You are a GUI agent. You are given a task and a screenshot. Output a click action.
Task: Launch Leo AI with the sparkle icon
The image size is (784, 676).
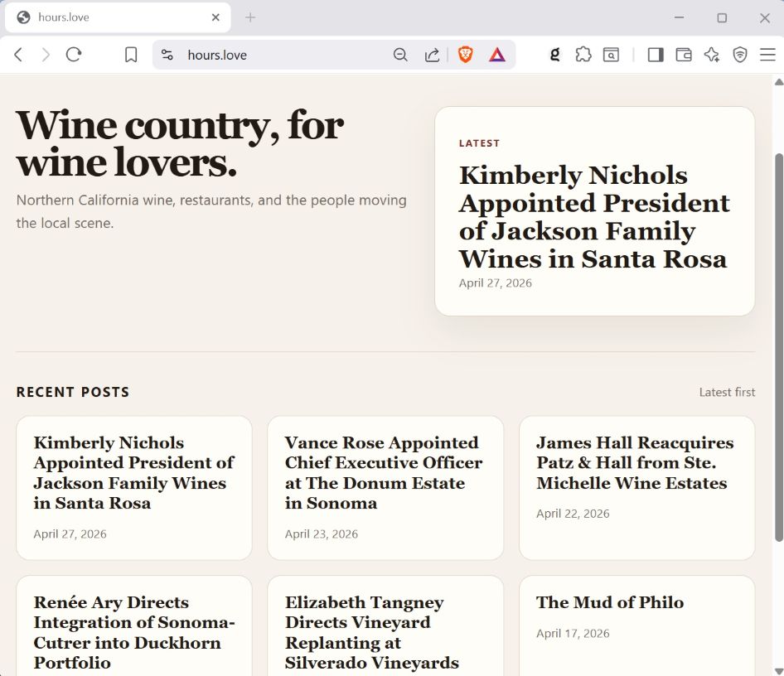711,55
